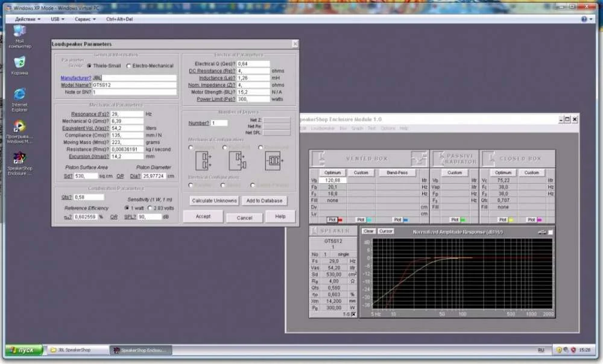
Task: Click the Windows Virtual PC help icon
Action: pyautogui.click(x=584, y=19)
